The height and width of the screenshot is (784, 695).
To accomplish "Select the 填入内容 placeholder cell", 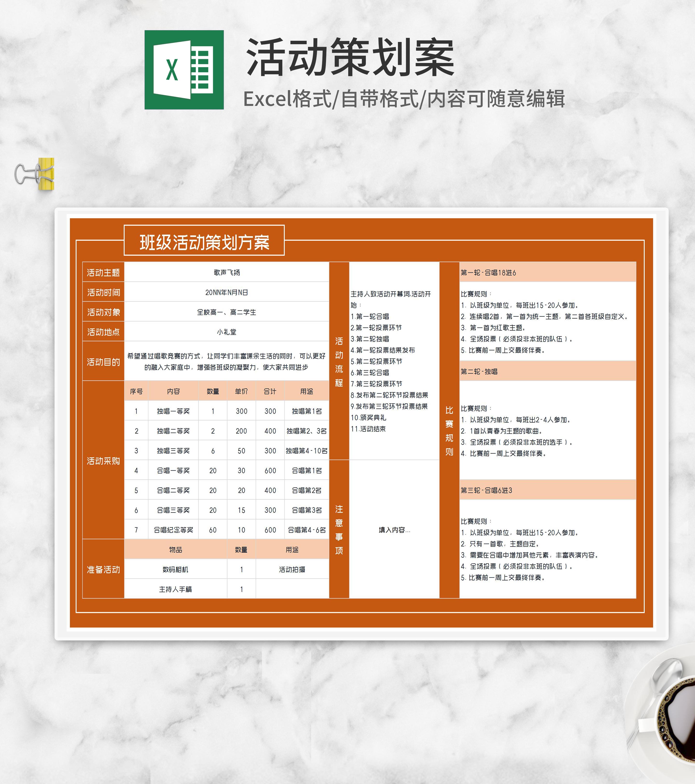I will 394,530.
